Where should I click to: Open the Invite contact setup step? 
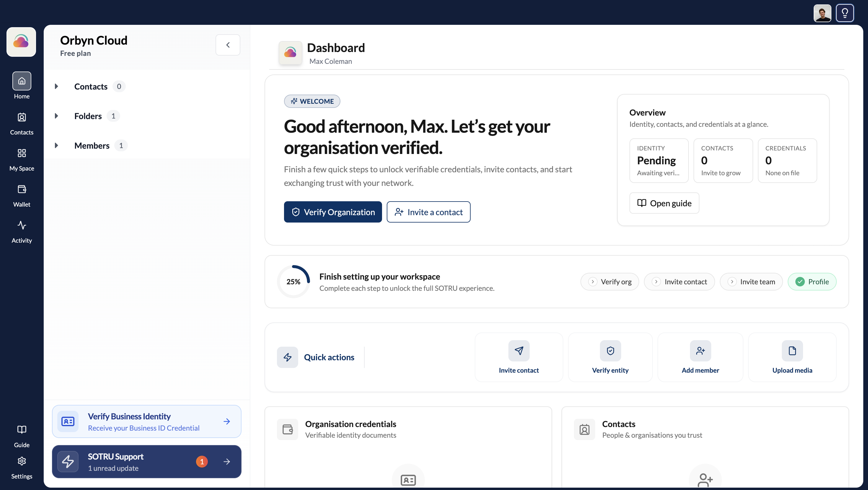[679, 282]
